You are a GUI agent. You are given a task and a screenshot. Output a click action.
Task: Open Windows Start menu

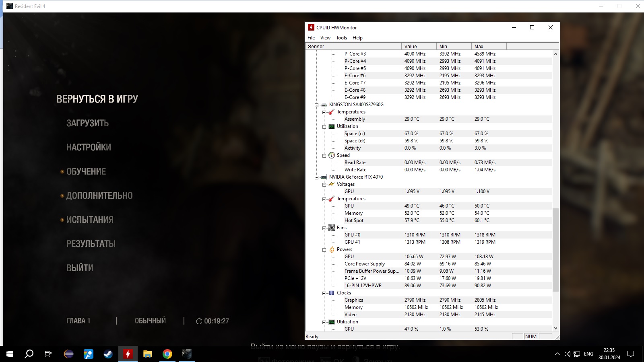coord(10,354)
